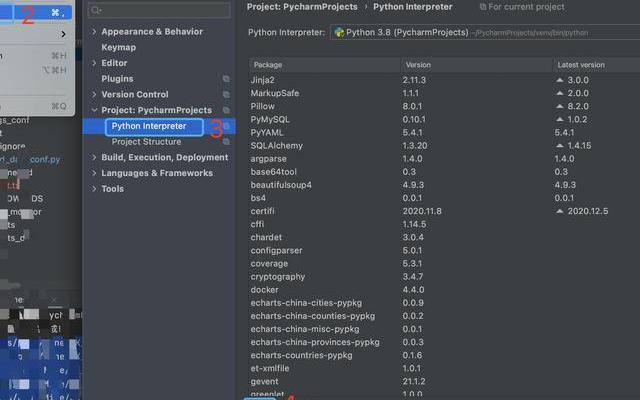Image resolution: width=640 pixels, height=400 pixels.
Task: Click the menu item with ⌘H shortcut
Action: pos(36,55)
